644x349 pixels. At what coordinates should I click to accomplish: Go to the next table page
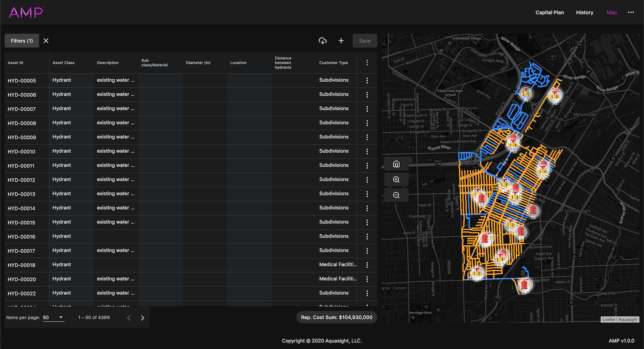click(x=142, y=318)
